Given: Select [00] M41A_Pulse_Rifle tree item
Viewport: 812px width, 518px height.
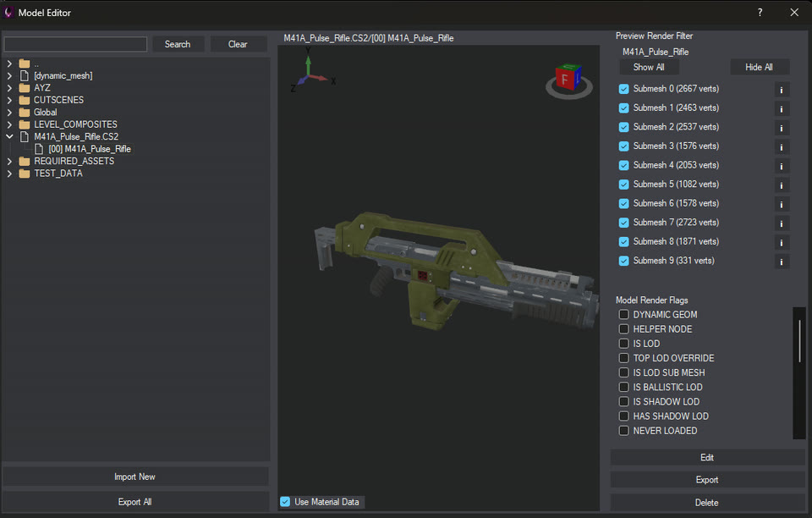Looking at the screenshot, I should point(90,149).
